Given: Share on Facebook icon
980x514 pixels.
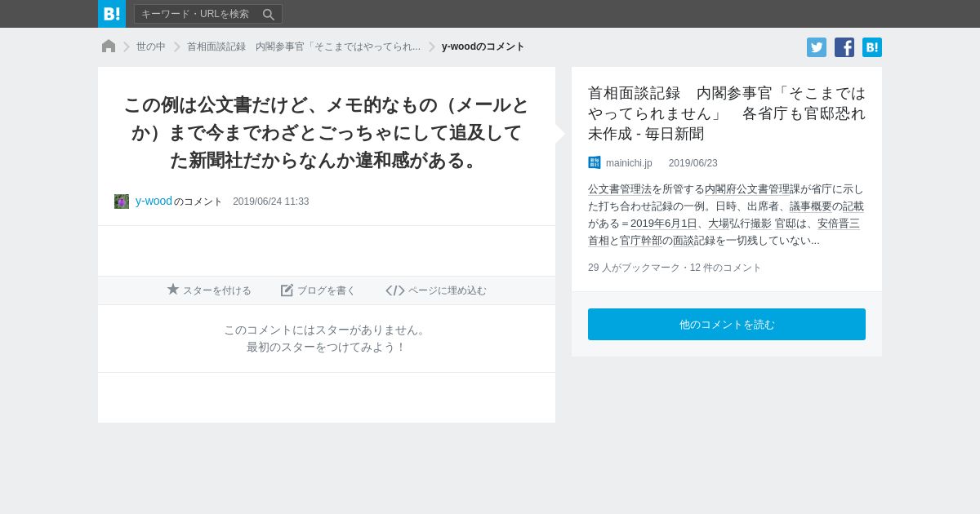Looking at the screenshot, I should 844,47.
